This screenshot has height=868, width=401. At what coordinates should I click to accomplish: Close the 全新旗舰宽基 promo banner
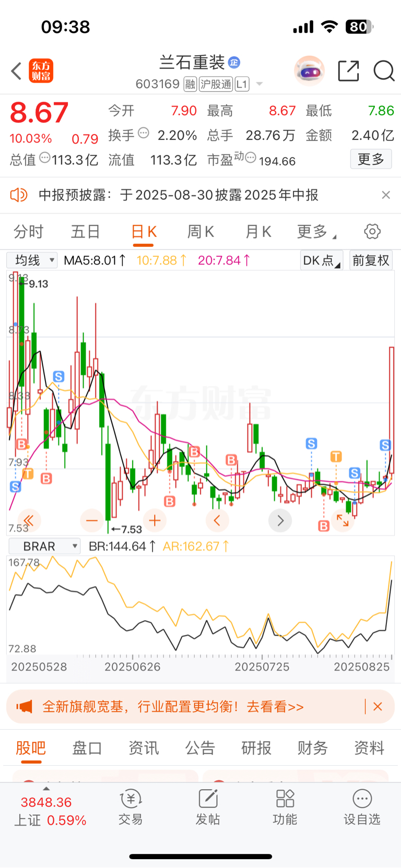(x=378, y=707)
